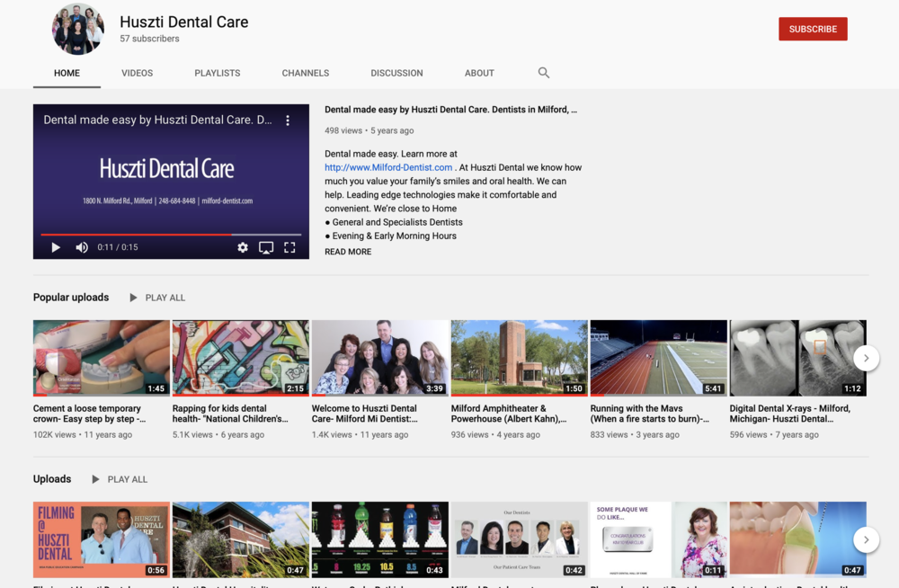
Task: Click the 57 subscribers text
Action: 149,39
